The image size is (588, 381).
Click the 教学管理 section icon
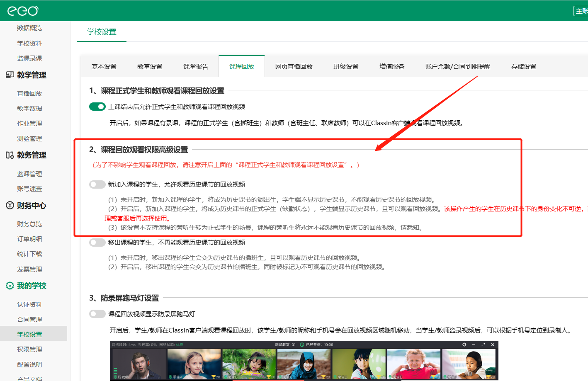[x=10, y=75]
